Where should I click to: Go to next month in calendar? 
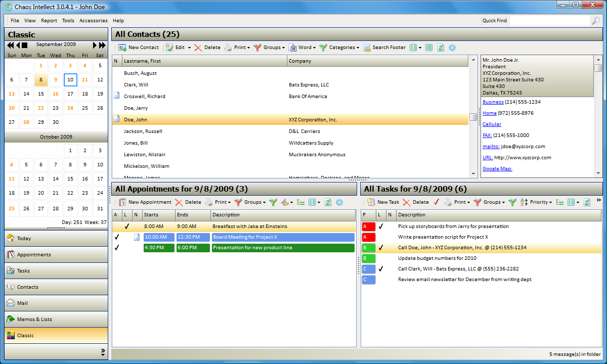(x=95, y=45)
